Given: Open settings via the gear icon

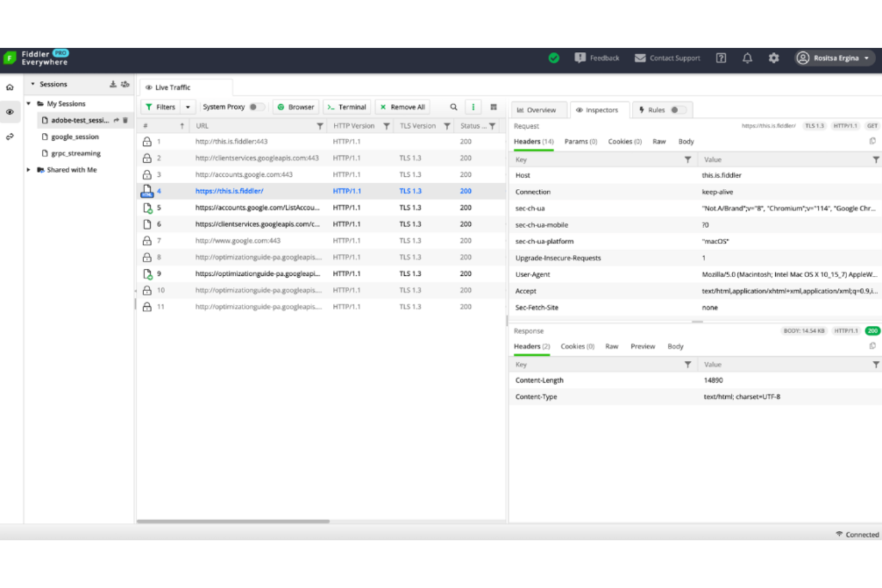Looking at the screenshot, I should click(x=774, y=58).
